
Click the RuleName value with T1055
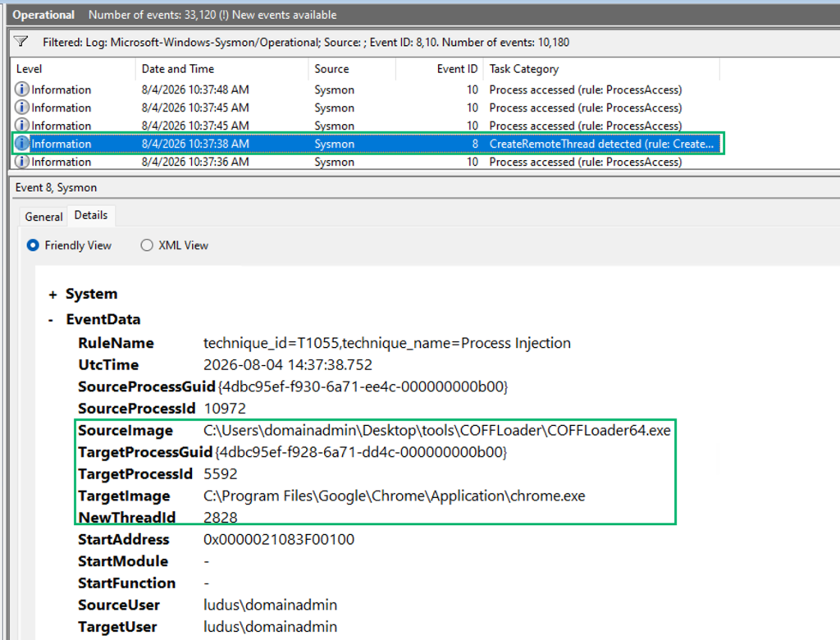pyautogui.click(x=387, y=343)
